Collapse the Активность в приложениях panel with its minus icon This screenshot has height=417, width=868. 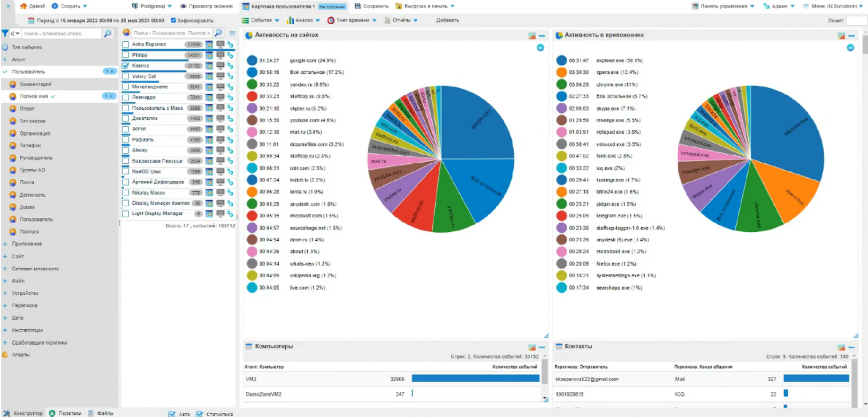point(851,35)
